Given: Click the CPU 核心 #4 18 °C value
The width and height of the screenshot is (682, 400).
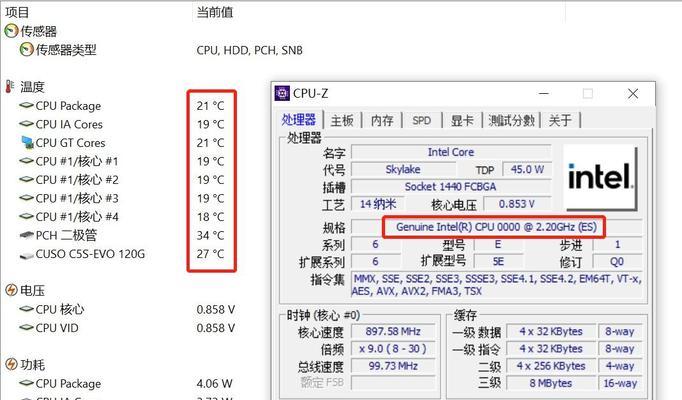Looking at the screenshot, I should coord(211,217).
